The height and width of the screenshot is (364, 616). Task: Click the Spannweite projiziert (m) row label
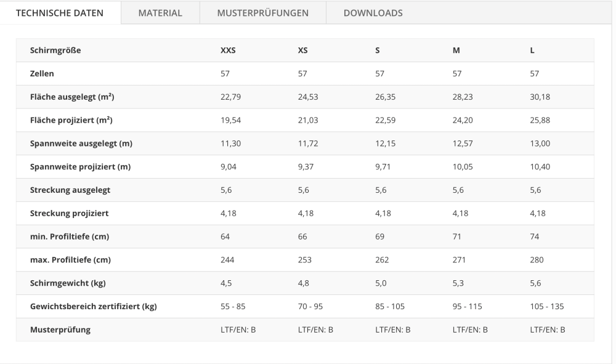click(80, 166)
